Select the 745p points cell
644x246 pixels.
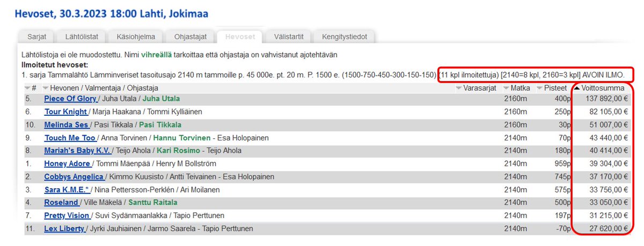562,177
